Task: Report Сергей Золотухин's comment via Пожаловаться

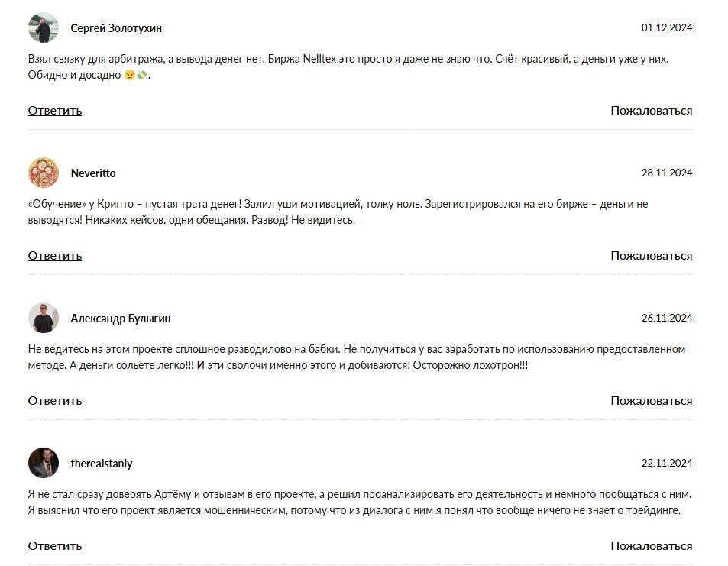Action: pyautogui.click(x=652, y=111)
